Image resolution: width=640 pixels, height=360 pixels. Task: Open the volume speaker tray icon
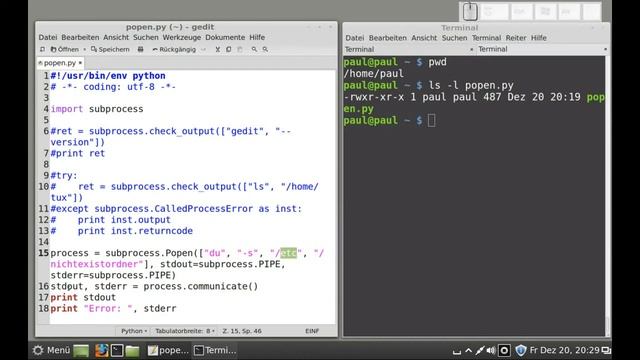point(491,351)
